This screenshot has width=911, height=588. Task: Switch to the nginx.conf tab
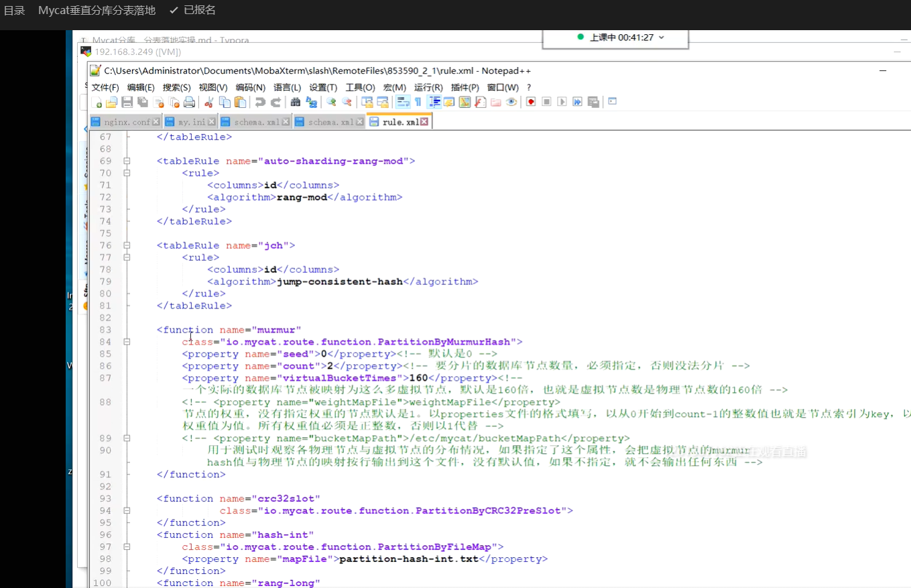(x=127, y=121)
